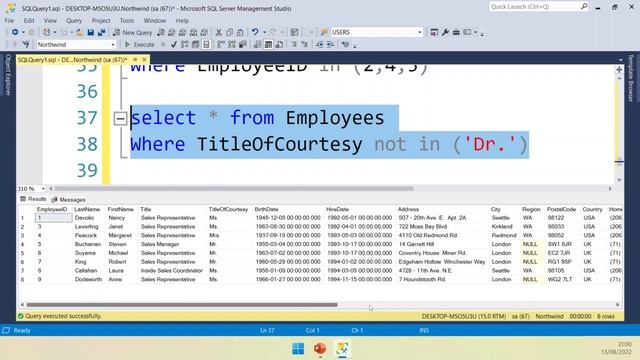The image size is (640, 360).
Task: Switch to the Messages tab
Action: (x=69, y=200)
